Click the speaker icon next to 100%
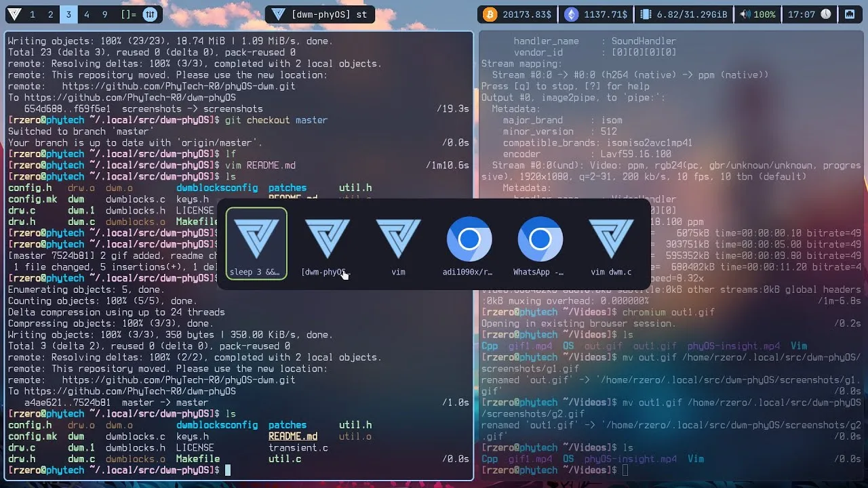Screen dimensions: 868x488 [746, 14]
